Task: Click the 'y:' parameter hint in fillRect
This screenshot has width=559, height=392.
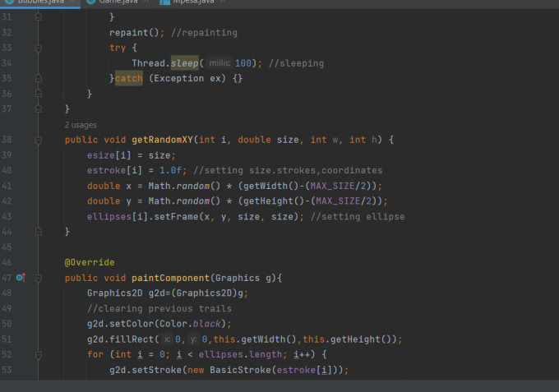Action: 193,339
